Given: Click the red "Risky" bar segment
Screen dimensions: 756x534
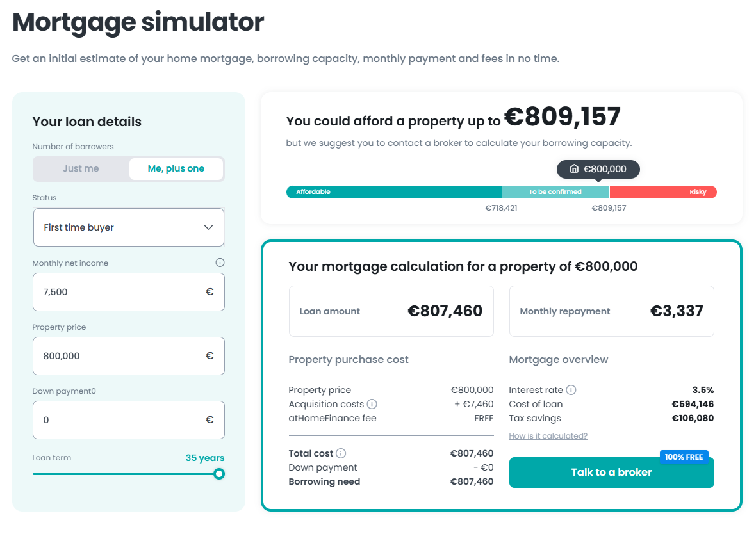Looking at the screenshot, I should (x=662, y=192).
